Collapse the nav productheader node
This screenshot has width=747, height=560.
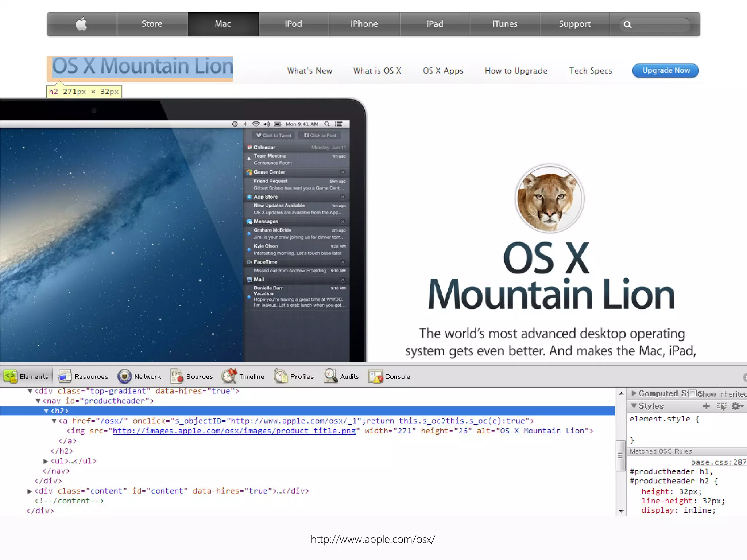click(38, 401)
